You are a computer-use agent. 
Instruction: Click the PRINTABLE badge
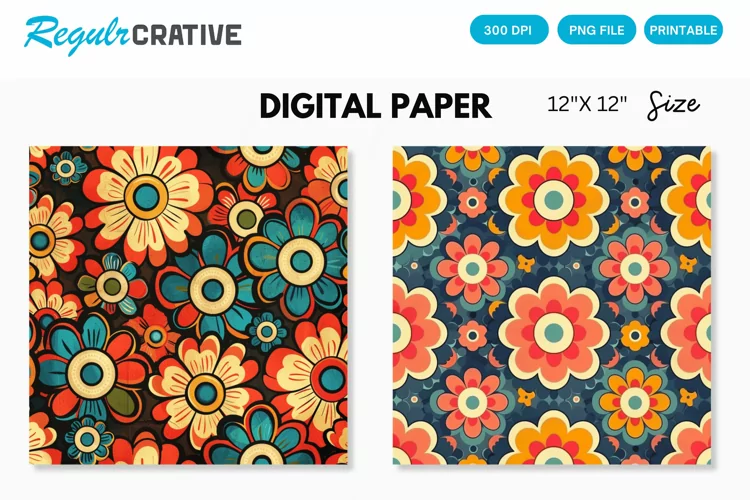tap(684, 30)
